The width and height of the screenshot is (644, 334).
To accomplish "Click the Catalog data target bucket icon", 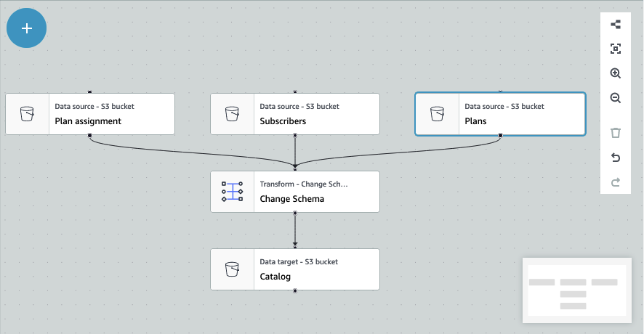I will point(232,269).
